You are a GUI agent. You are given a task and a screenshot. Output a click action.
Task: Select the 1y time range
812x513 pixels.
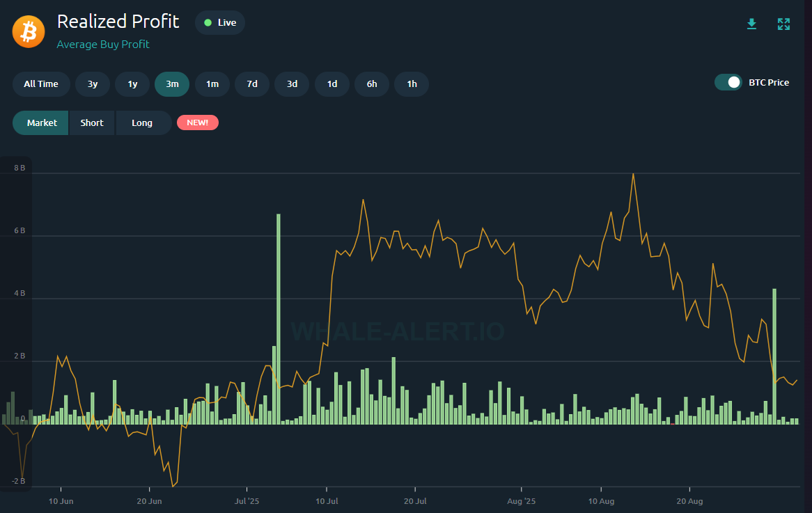[x=132, y=84]
